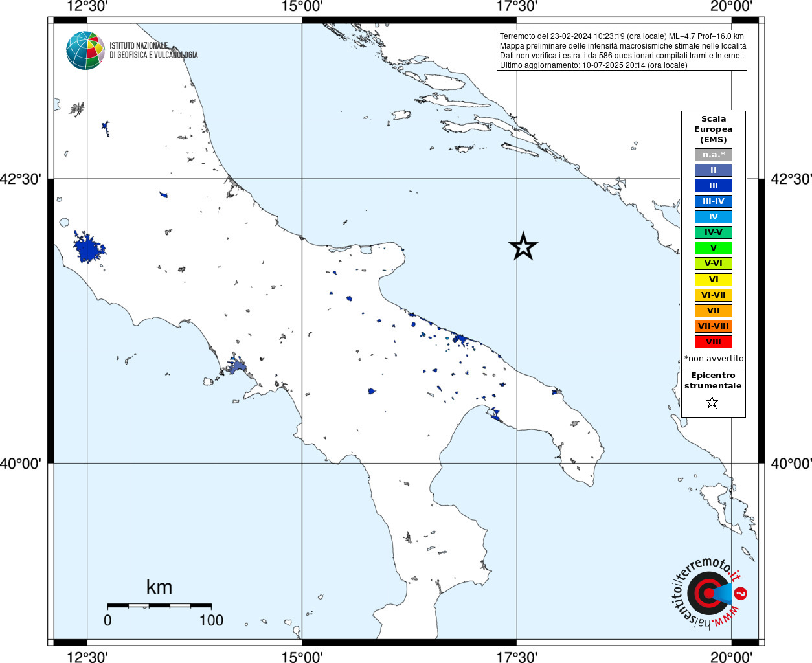Click the intensity II legend swatch
This screenshot has height=663, width=812.
tap(714, 170)
